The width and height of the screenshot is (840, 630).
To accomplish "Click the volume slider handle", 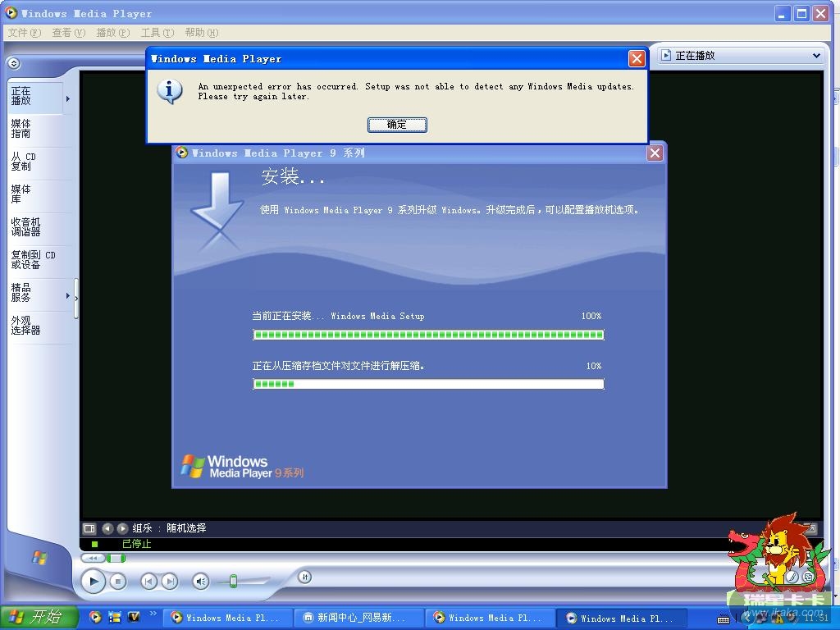I will [234, 582].
